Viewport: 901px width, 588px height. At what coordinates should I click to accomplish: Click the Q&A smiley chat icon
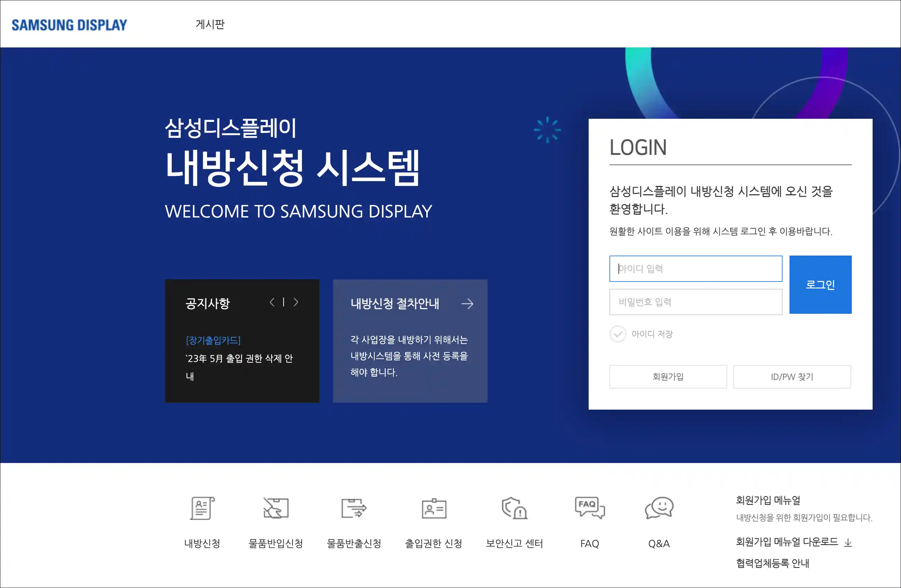659,508
